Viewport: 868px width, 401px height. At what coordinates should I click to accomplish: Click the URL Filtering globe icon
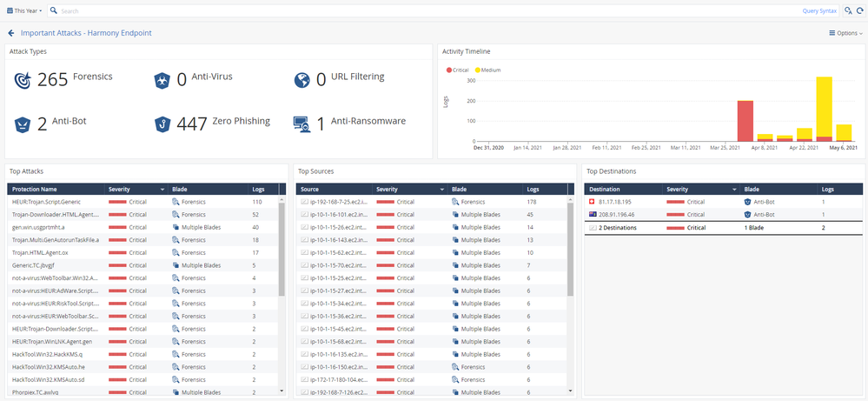pos(301,81)
